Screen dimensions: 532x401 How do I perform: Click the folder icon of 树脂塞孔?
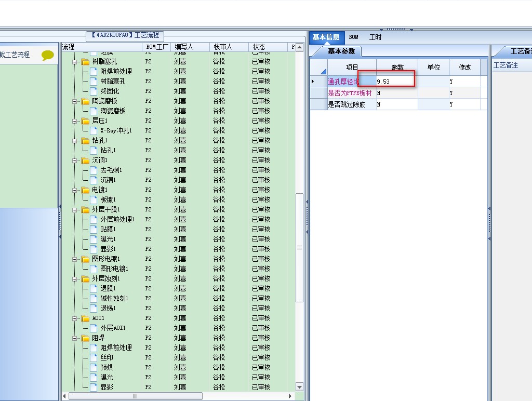[86, 62]
